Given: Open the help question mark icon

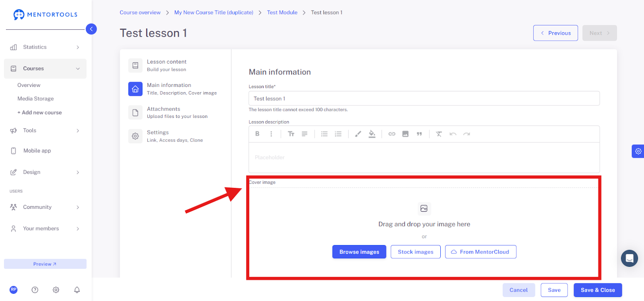Looking at the screenshot, I should [35, 290].
